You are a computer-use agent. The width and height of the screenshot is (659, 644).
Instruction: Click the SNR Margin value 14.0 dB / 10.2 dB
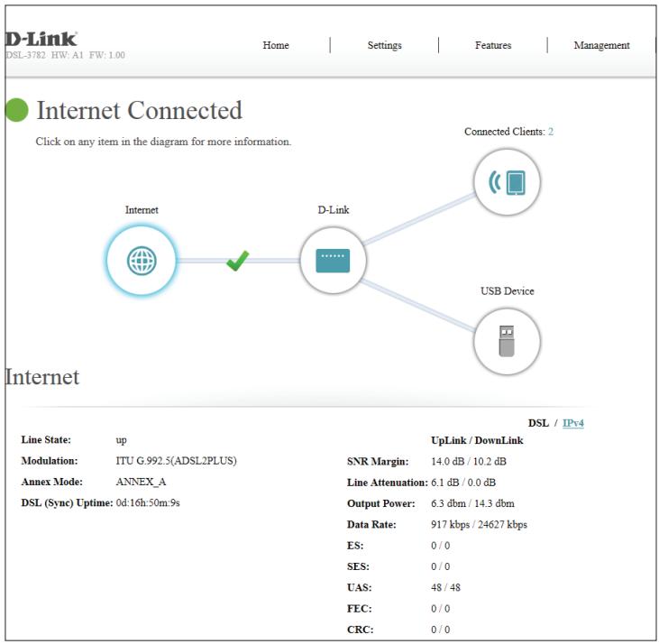469,461
